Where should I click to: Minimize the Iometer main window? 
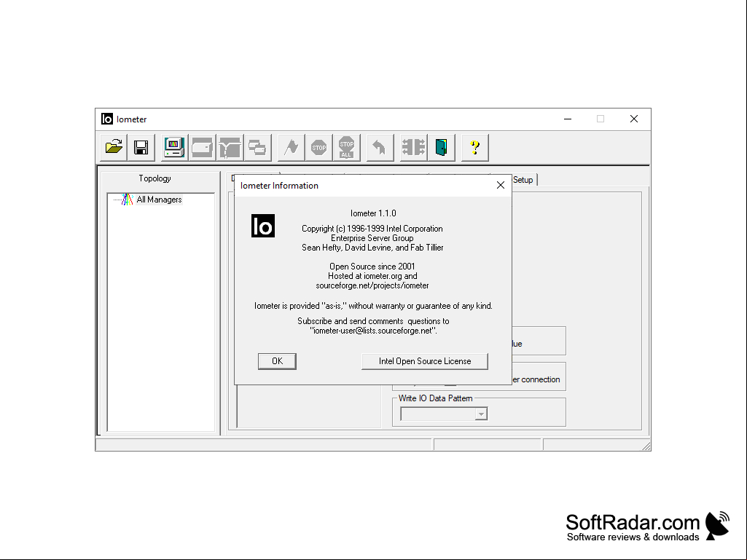point(568,119)
